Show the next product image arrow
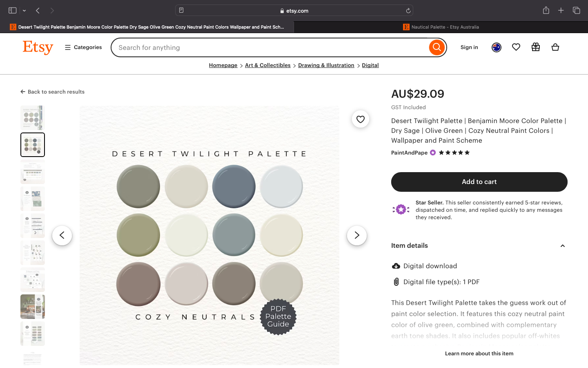The height and width of the screenshot is (368, 588). coord(356,236)
